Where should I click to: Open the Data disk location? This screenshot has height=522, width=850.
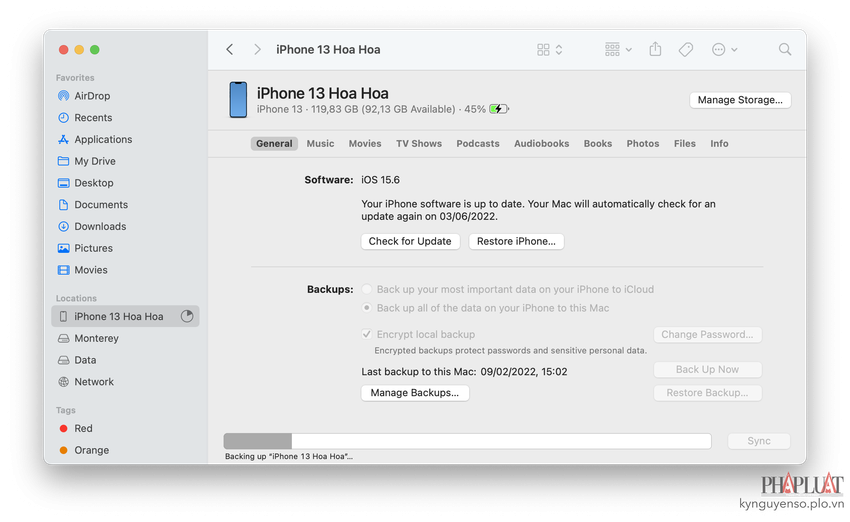click(85, 360)
